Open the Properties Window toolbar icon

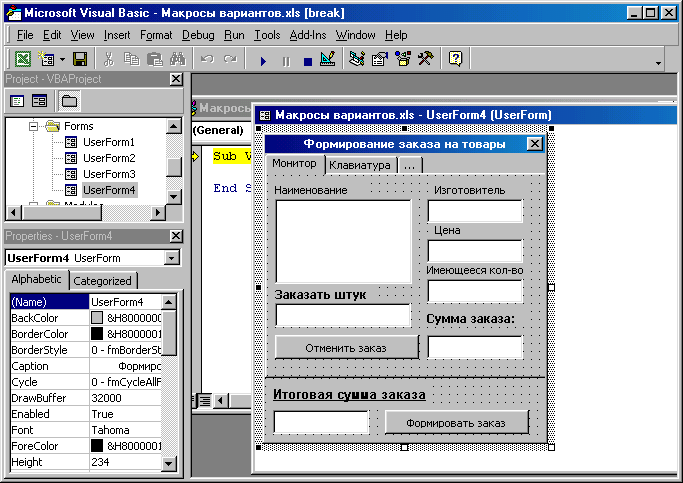point(379,59)
